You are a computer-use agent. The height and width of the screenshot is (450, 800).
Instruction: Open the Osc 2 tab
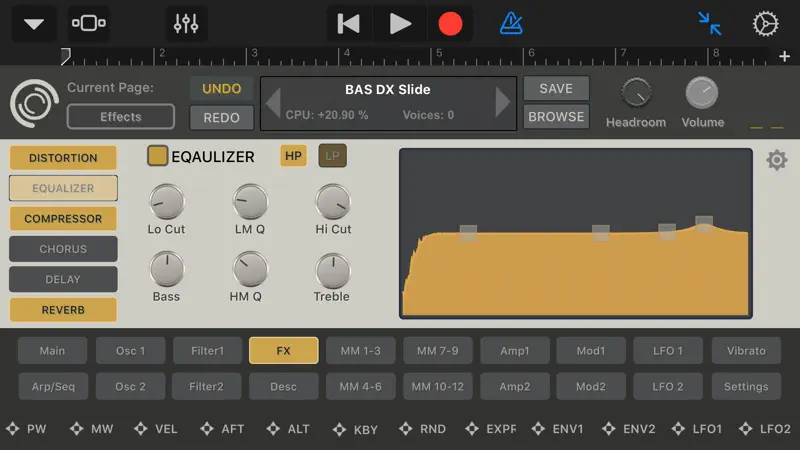coord(131,386)
